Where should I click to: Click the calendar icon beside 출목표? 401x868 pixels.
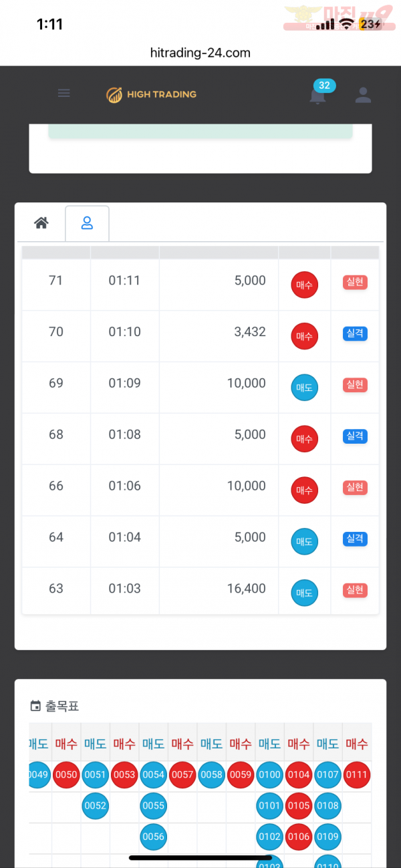35,706
